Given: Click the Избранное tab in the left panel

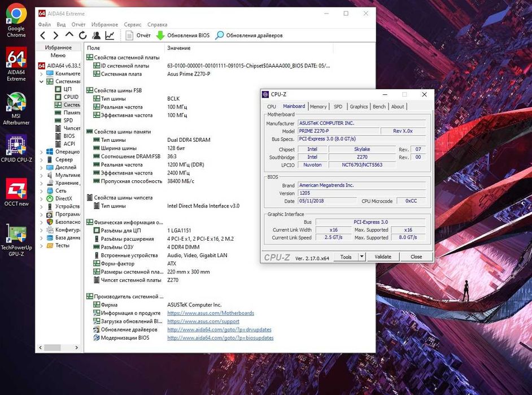Looking at the screenshot, I should pos(58,47).
